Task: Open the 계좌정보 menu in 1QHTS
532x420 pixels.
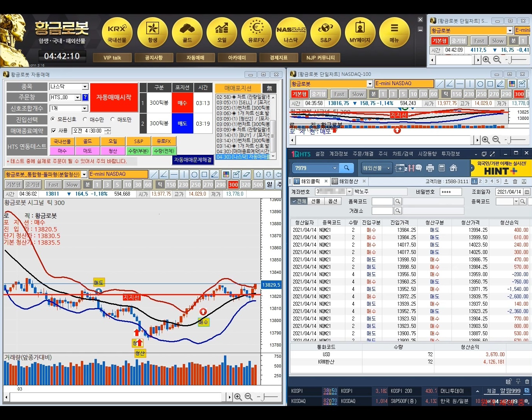Action: tap(339, 154)
